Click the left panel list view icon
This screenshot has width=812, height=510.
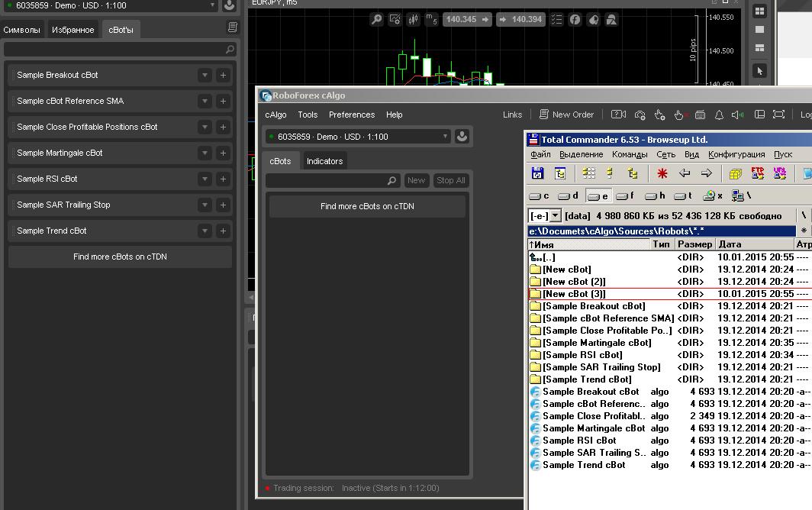(x=233, y=27)
